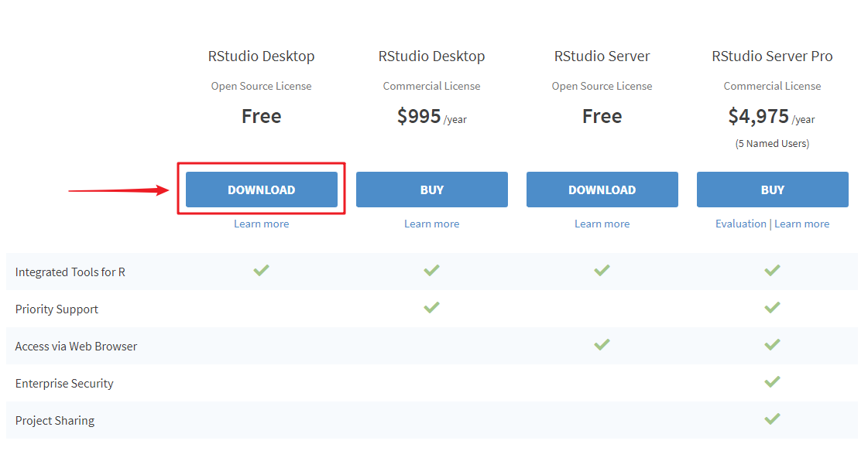868x451 pixels.
Task: Click the $995 /year price text
Action: pos(432,117)
